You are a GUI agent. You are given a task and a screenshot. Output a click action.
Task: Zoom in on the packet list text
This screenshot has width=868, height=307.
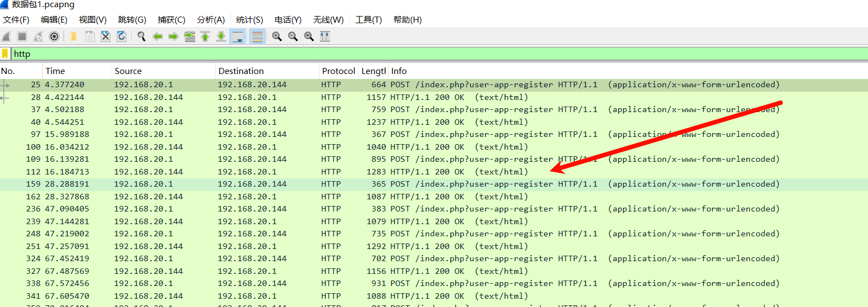[x=277, y=36]
